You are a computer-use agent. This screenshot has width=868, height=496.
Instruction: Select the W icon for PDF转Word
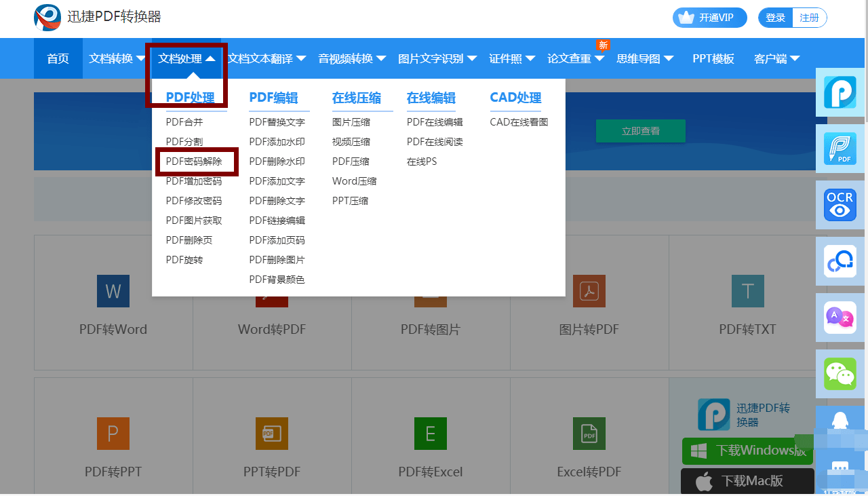[x=113, y=290]
